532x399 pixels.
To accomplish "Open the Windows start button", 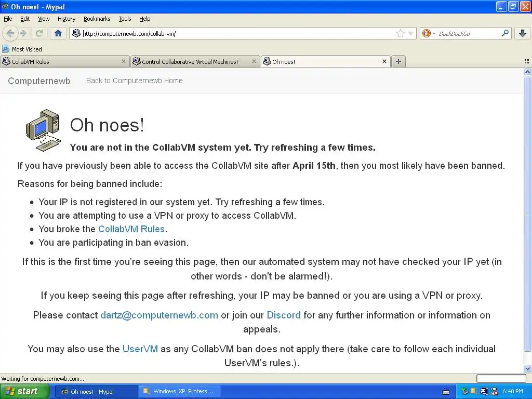I will pyautogui.click(x=25, y=391).
